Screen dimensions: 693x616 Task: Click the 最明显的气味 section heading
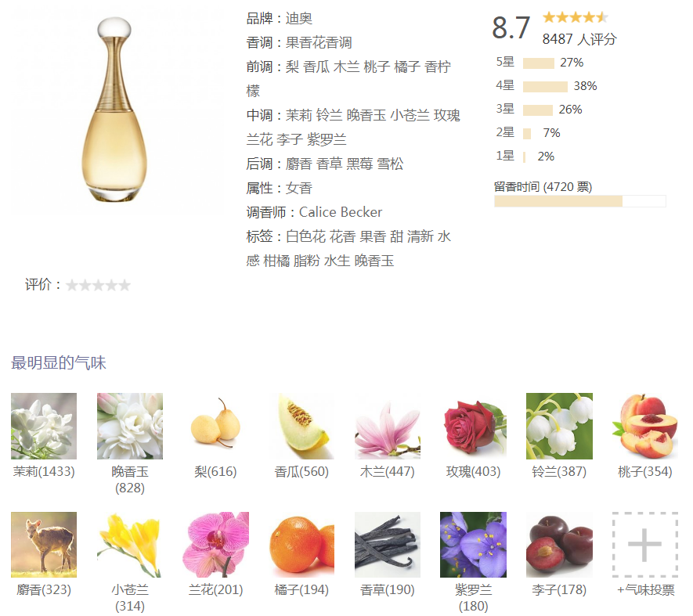pos(59,363)
